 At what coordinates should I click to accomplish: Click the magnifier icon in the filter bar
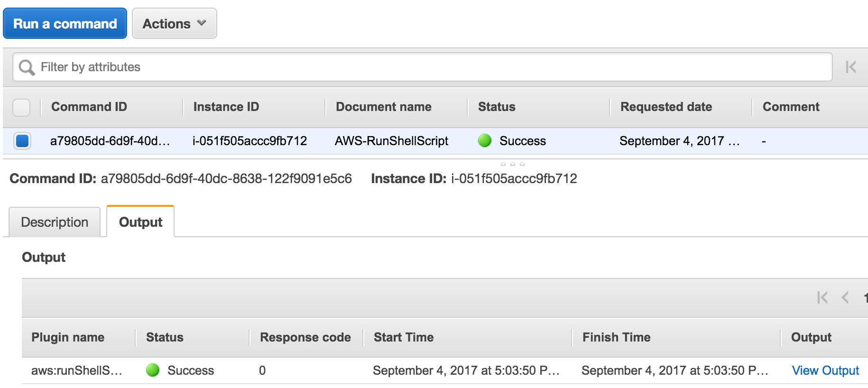(27, 67)
